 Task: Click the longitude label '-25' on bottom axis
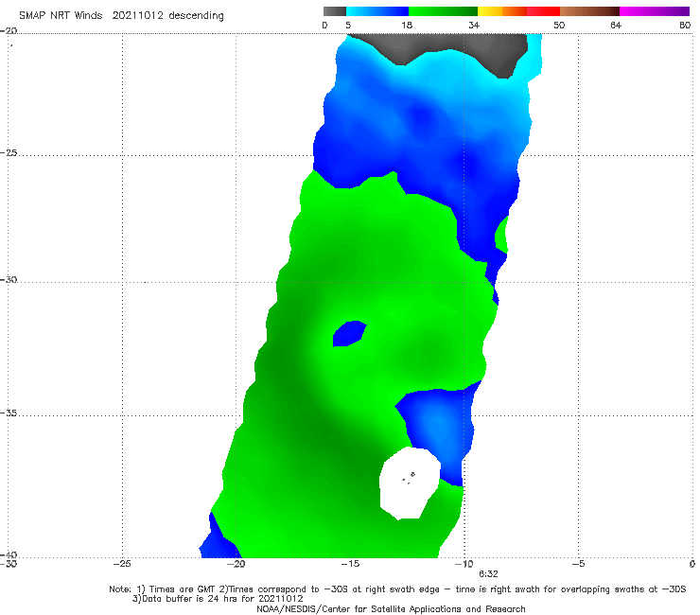click(122, 564)
